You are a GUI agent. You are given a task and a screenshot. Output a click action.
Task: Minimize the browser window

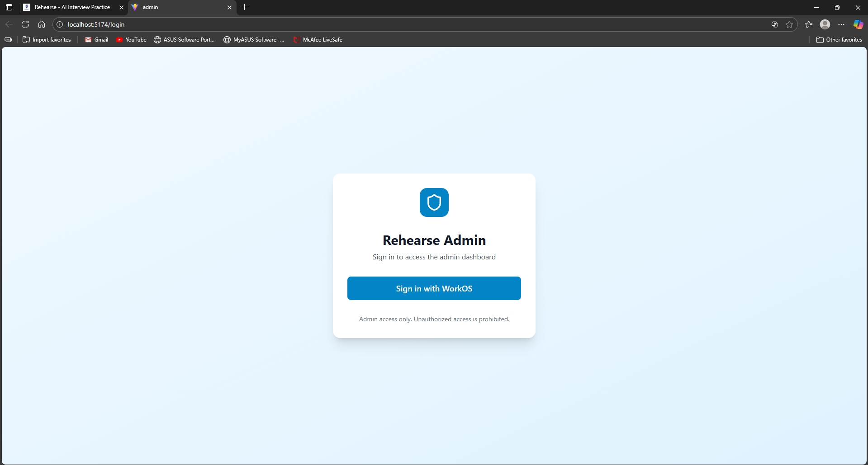pos(816,7)
